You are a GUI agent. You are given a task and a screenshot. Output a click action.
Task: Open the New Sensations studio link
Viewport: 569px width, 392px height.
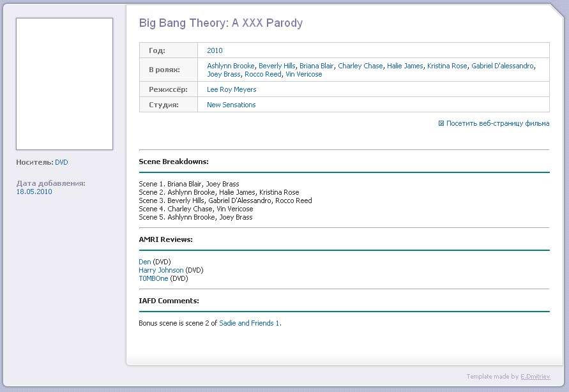pyautogui.click(x=231, y=105)
